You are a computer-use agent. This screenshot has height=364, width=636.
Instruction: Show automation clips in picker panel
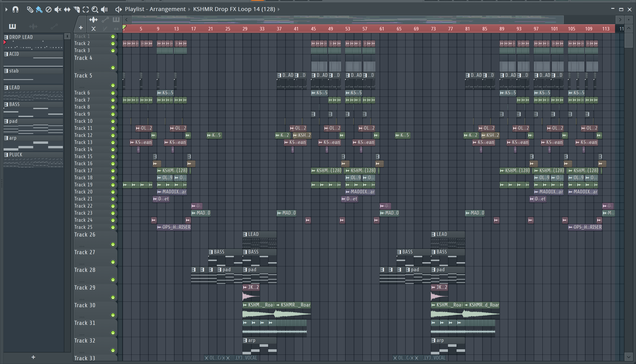[x=54, y=26]
